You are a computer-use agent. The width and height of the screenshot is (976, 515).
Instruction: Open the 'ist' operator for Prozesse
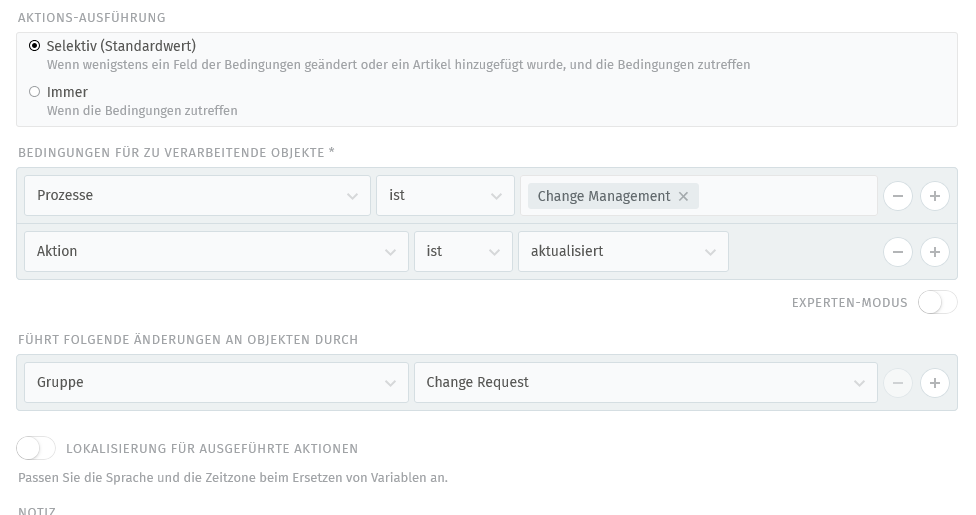click(445, 196)
